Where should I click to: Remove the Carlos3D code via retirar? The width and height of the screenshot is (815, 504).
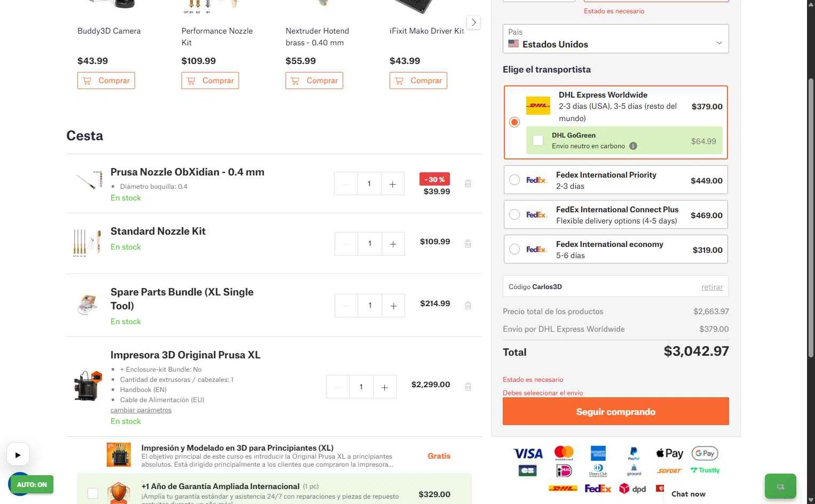pos(712,287)
